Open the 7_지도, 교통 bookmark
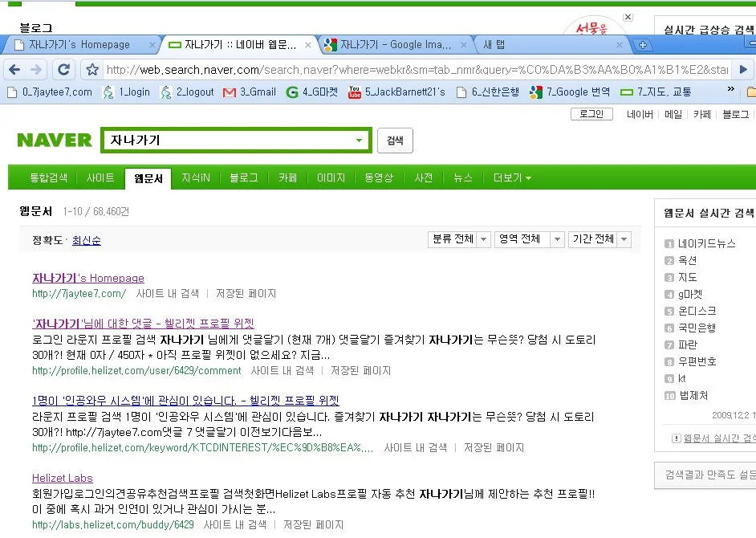 click(x=656, y=92)
